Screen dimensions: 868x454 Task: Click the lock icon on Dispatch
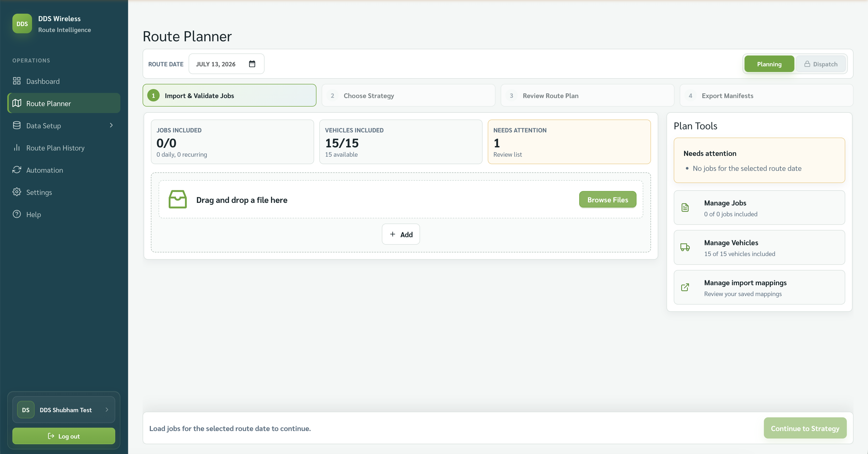pyautogui.click(x=807, y=64)
